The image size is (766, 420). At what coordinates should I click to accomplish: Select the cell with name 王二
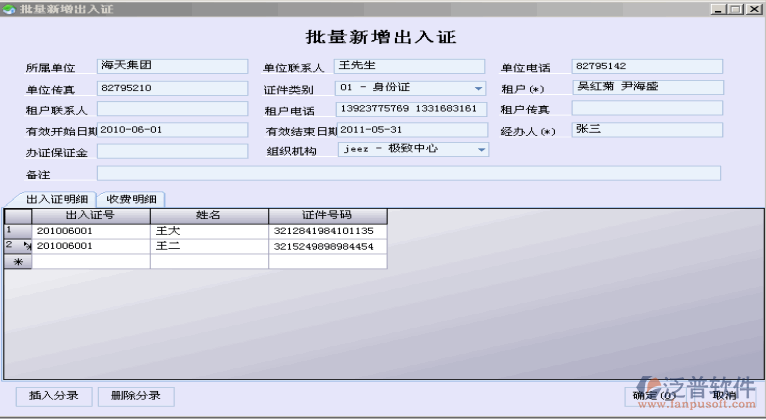(209, 245)
